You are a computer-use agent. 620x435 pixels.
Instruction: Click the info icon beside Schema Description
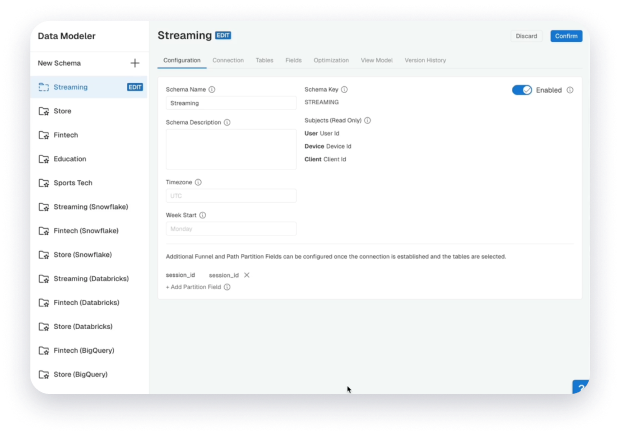click(227, 122)
